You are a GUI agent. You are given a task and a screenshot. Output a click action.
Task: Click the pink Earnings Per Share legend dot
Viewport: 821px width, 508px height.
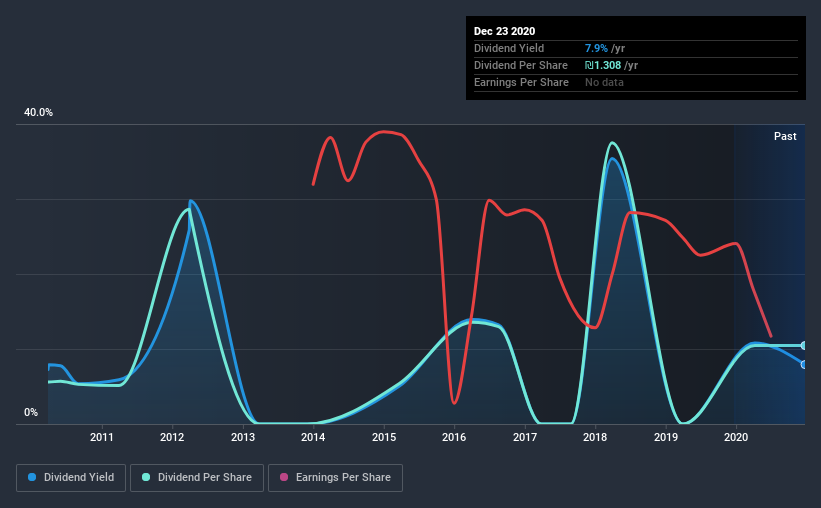coord(284,477)
